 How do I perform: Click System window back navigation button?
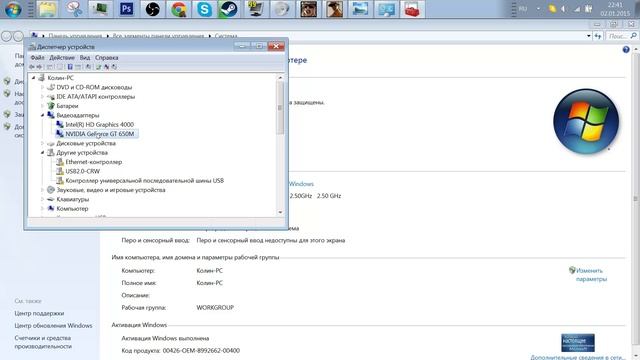pyautogui.click(x=7, y=36)
